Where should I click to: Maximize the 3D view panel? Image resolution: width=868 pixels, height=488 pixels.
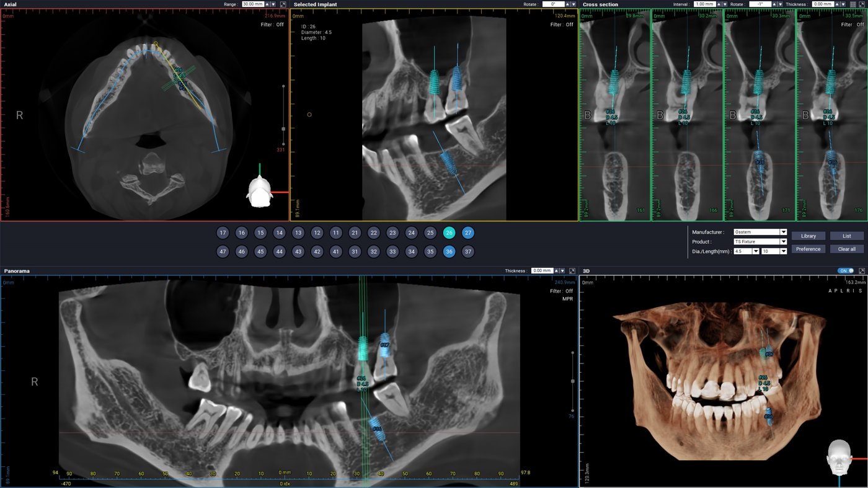click(x=861, y=271)
